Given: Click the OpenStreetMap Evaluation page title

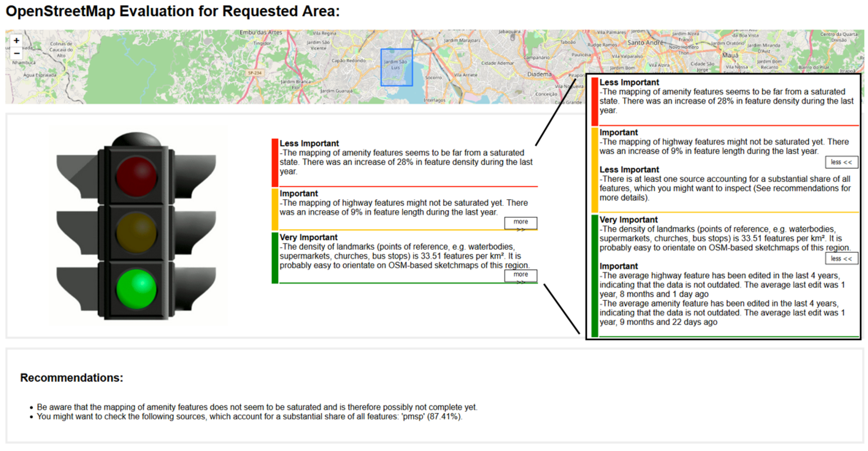Looking at the screenshot, I should pos(173,11).
